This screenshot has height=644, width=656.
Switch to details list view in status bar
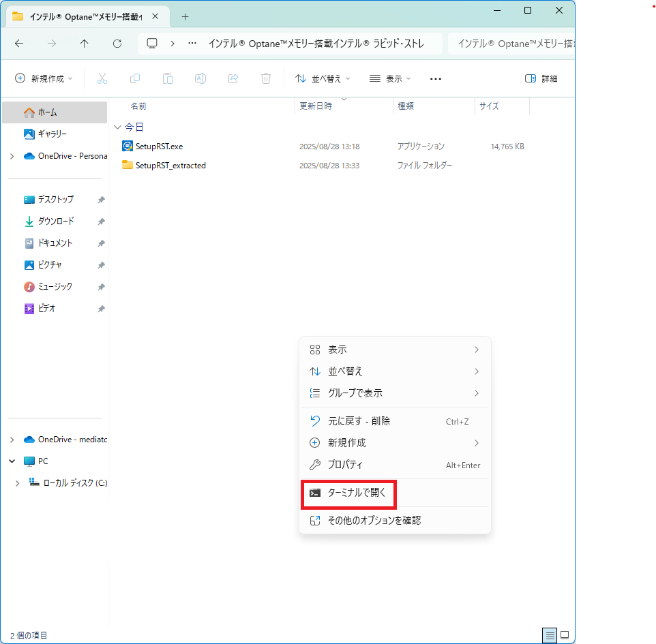[x=550, y=636]
